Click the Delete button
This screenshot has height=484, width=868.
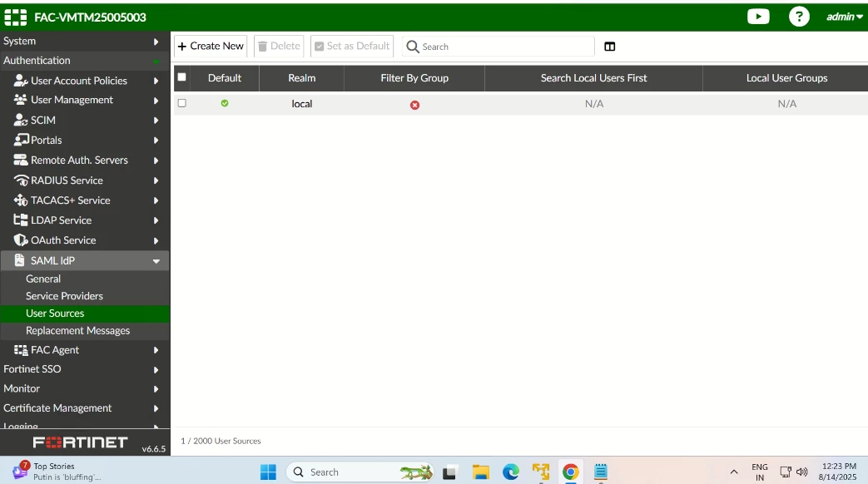pyautogui.click(x=279, y=46)
